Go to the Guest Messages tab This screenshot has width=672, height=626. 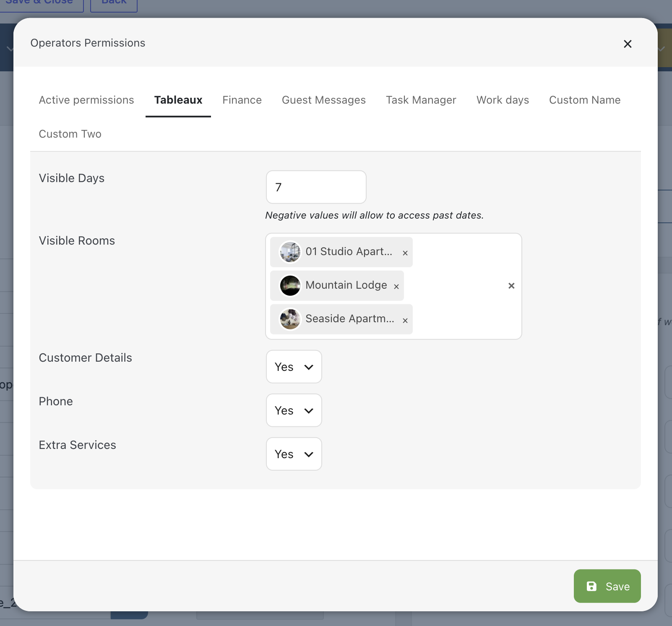(324, 100)
